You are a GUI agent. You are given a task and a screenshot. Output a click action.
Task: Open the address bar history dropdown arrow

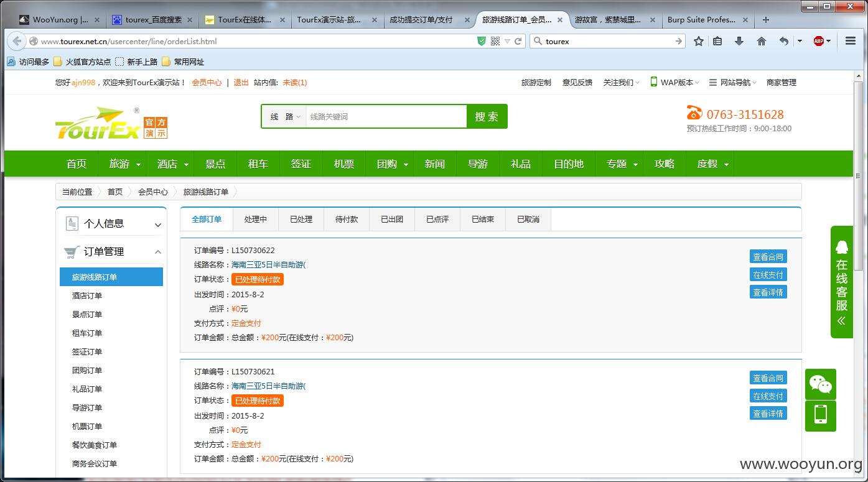(507, 41)
